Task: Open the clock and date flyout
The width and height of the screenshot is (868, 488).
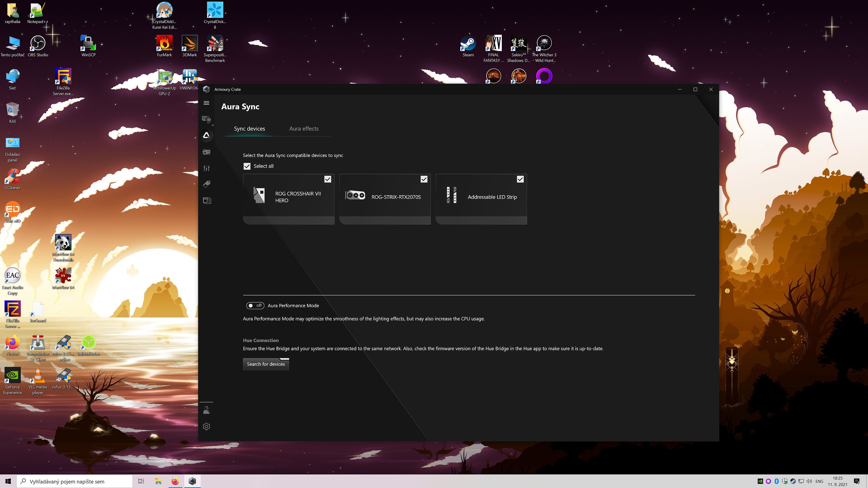Action: point(837,481)
